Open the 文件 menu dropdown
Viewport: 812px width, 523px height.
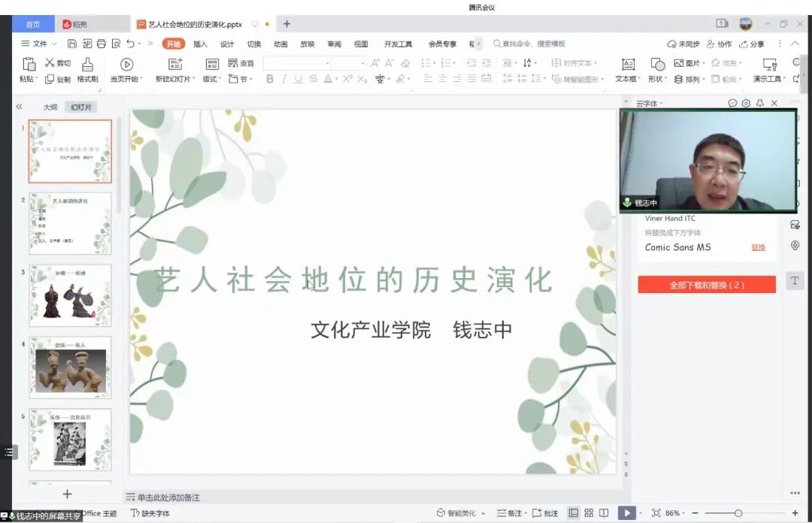click(41, 44)
